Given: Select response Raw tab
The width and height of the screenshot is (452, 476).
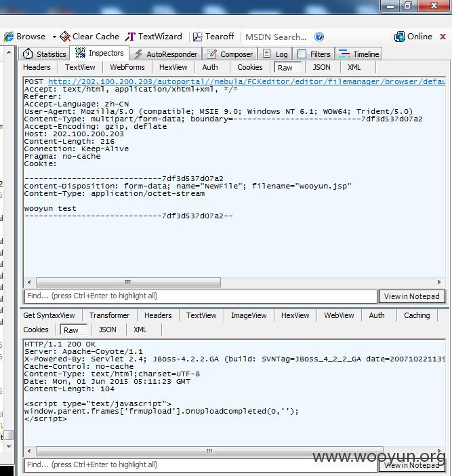Looking at the screenshot, I should (73, 330).
